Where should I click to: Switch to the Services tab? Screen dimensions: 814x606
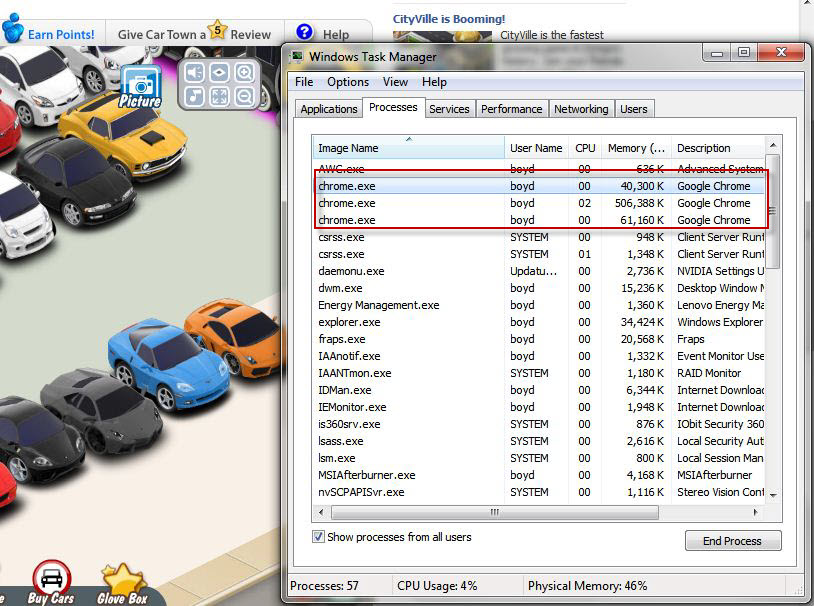(449, 109)
